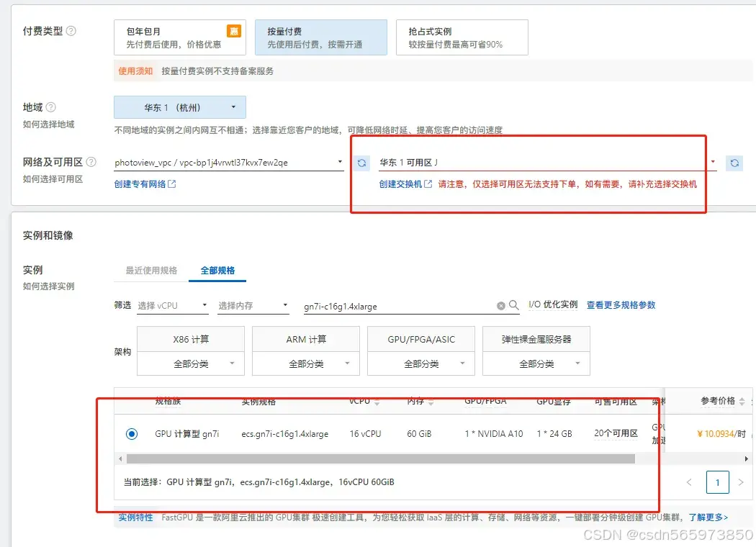This screenshot has width=756, height=547.
Task: Click the search magnifier icon
Action: tap(513, 304)
